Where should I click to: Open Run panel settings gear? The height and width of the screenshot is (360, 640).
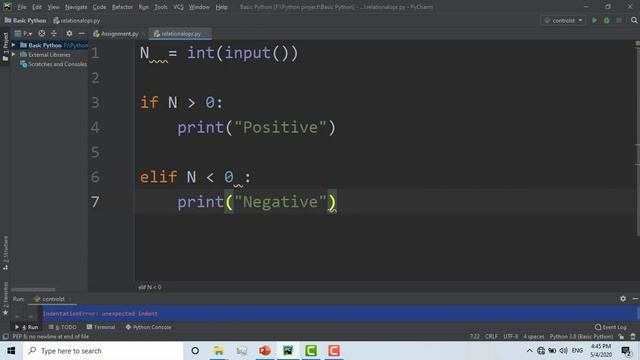pyautogui.click(x=623, y=299)
